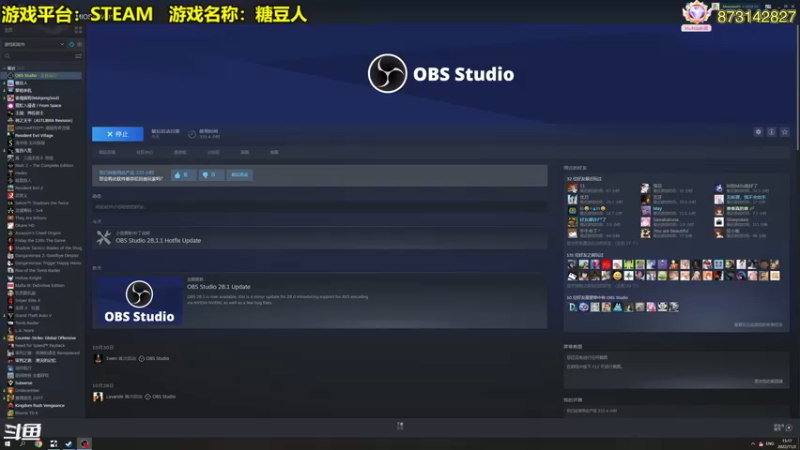This screenshot has width=800, height=450.
Task: Select Need for Speed Payback
Action: [x=40, y=345]
